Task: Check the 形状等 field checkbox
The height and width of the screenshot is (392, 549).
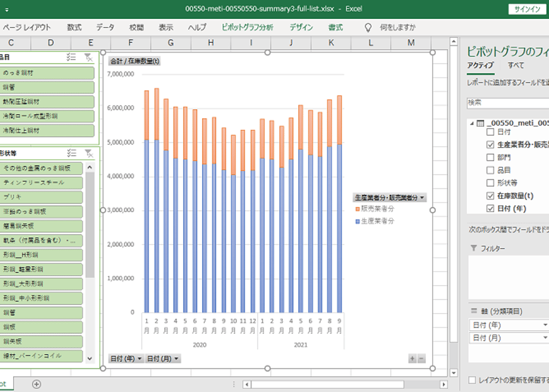Action: pos(490,183)
